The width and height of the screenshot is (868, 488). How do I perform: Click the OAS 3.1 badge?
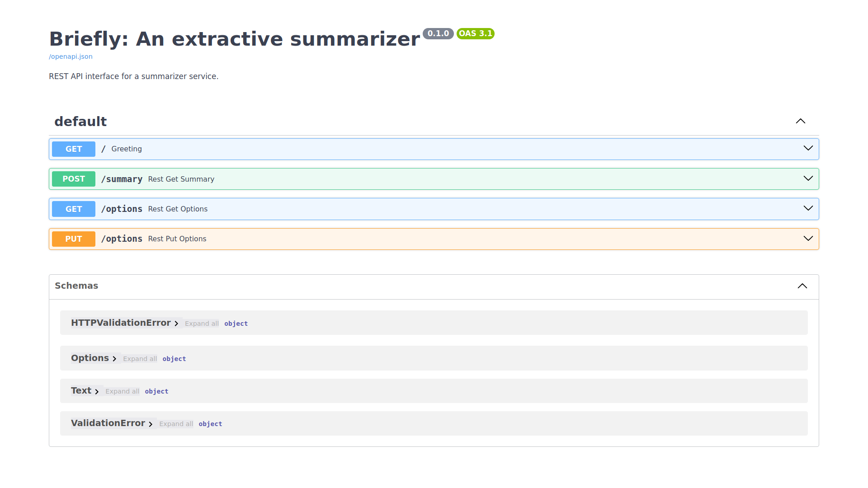click(x=475, y=33)
